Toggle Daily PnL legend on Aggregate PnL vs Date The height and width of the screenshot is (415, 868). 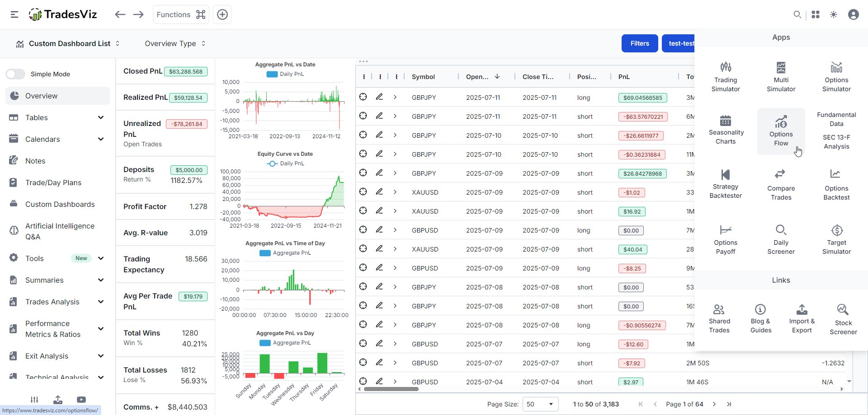tap(285, 74)
